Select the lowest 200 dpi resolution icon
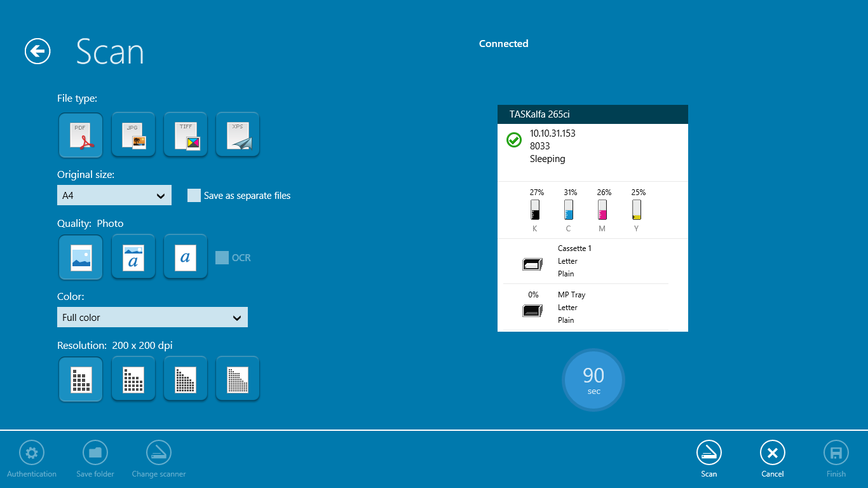 (81, 379)
